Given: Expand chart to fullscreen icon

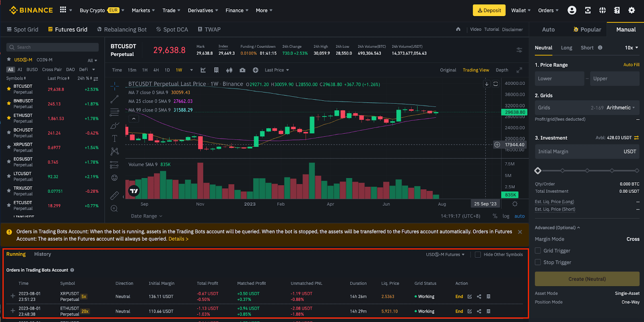Looking at the screenshot, I should [519, 70].
